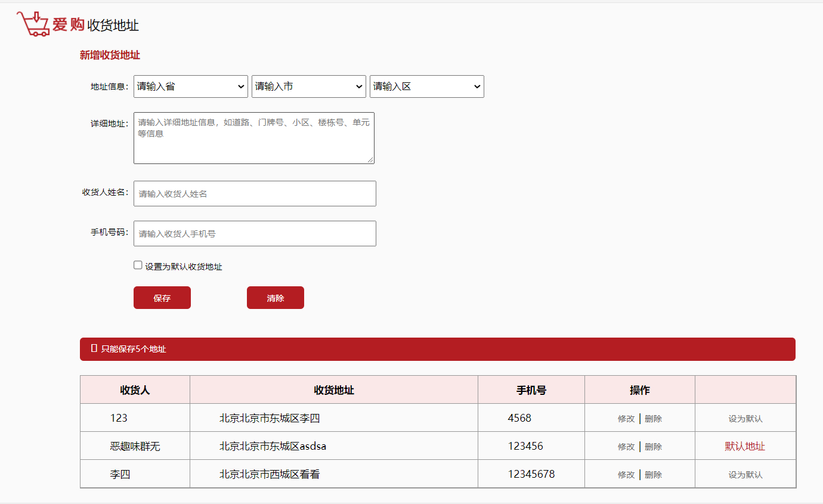Screen dimensions: 823x504
Task: Click the 爱购 shopping cart logo icon
Action: (34, 24)
